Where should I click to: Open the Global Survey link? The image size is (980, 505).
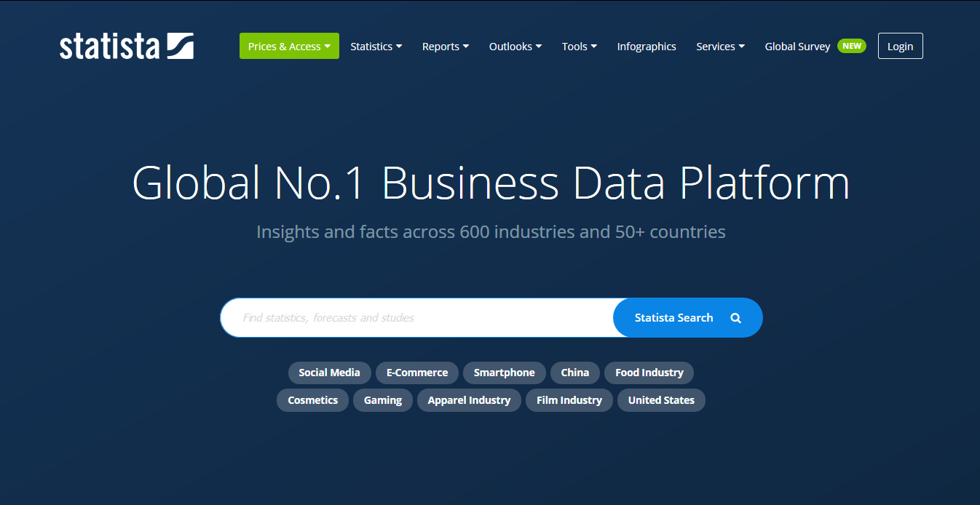(x=797, y=47)
